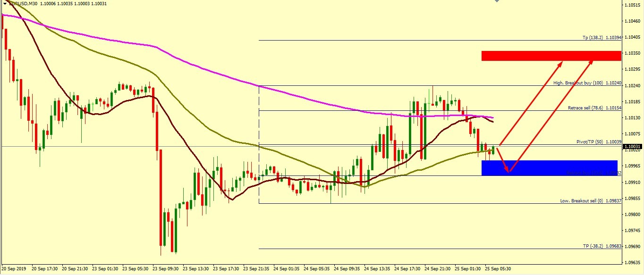Click the EURUSD,M30 chart title text
This screenshot has width=644, height=275.
tap(25, 4)
